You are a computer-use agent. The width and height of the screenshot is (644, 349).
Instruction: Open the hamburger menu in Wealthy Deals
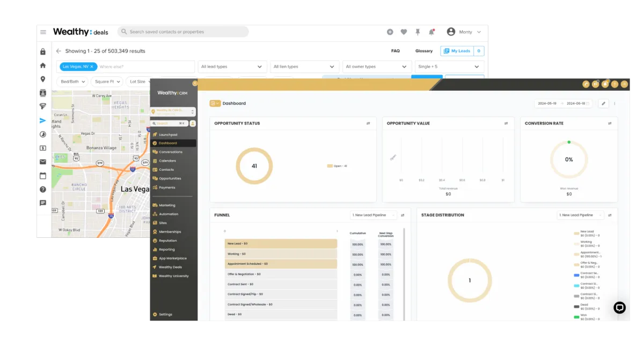click(x=43, y=32)
